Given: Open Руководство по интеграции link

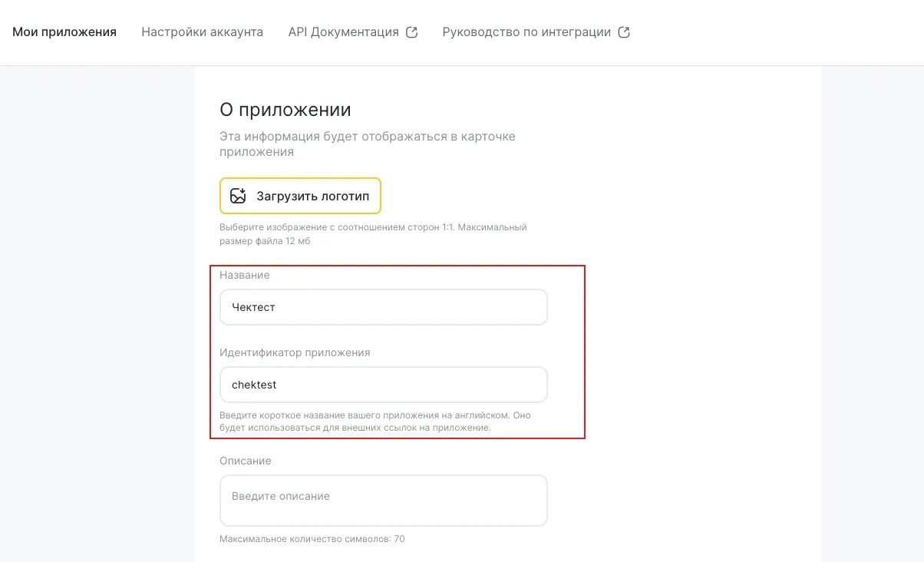Looking at the screenshot, I should (x=526, y=32).
